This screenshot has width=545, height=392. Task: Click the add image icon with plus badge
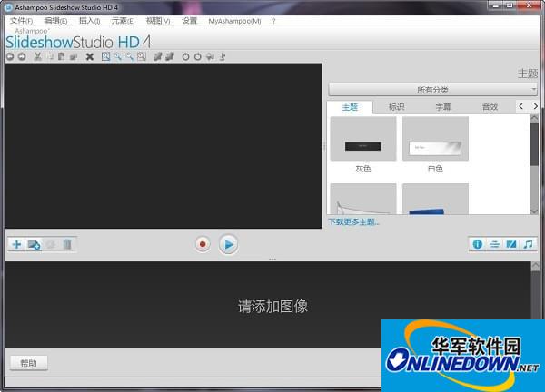[x=34, y=244]
